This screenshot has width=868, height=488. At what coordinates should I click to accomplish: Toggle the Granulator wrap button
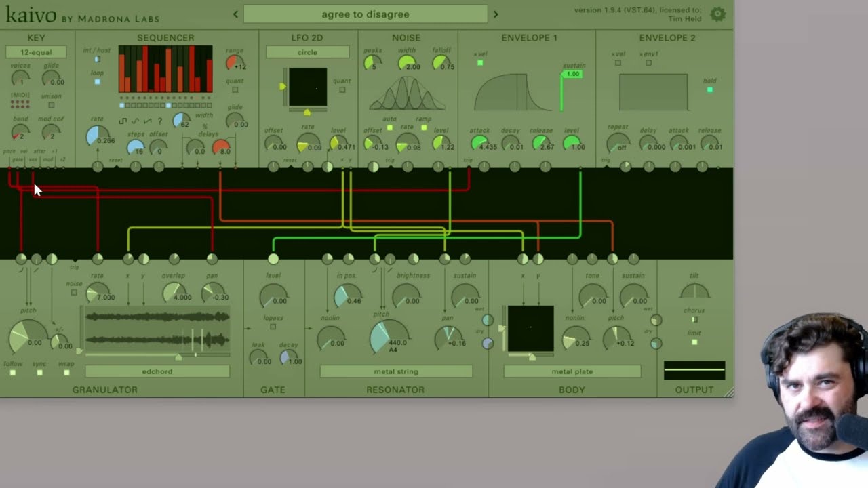[66, 373]
